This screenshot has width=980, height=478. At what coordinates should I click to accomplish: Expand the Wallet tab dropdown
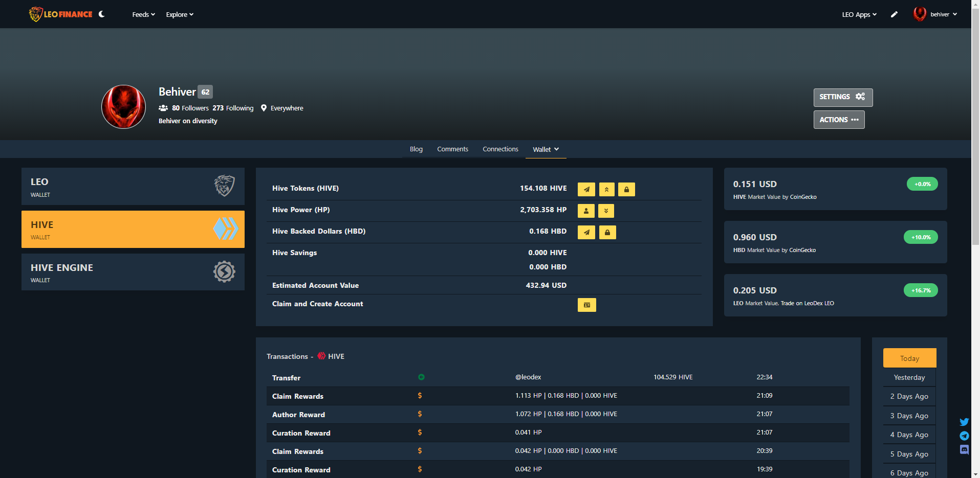pyautogui.click(x=546, y=149)
